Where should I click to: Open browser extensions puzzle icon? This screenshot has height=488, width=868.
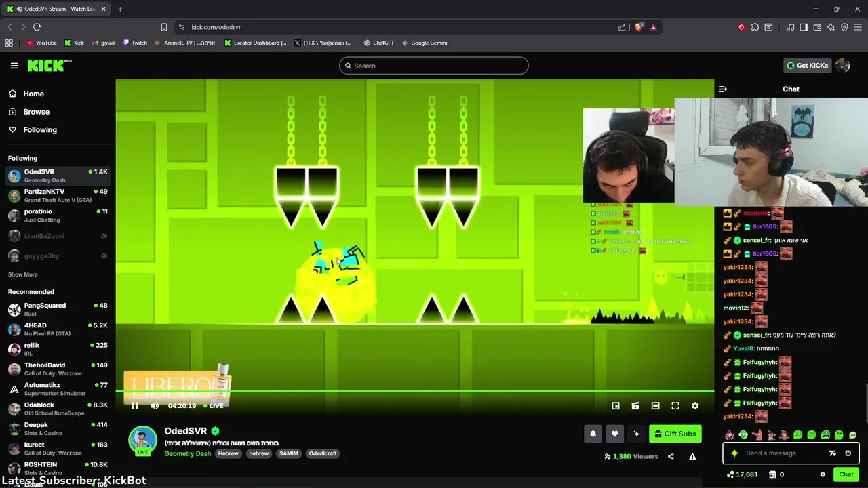coord(755,27)
